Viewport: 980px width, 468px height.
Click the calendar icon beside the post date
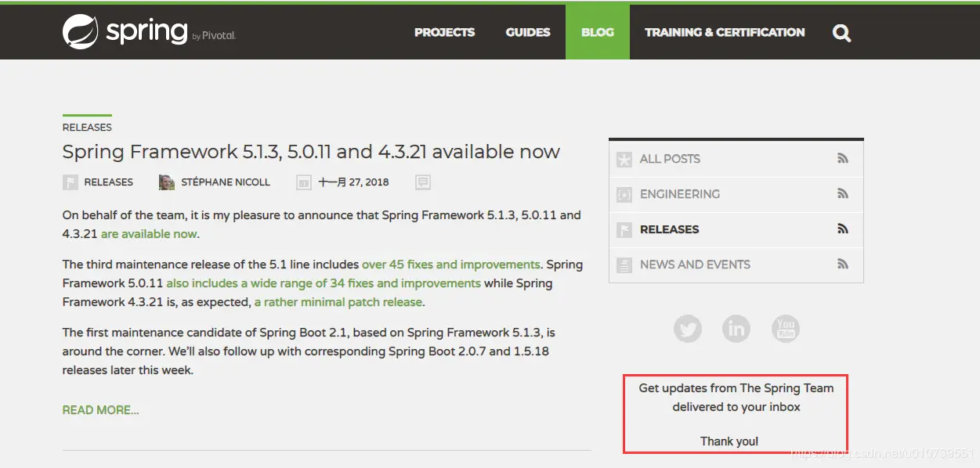304,182
